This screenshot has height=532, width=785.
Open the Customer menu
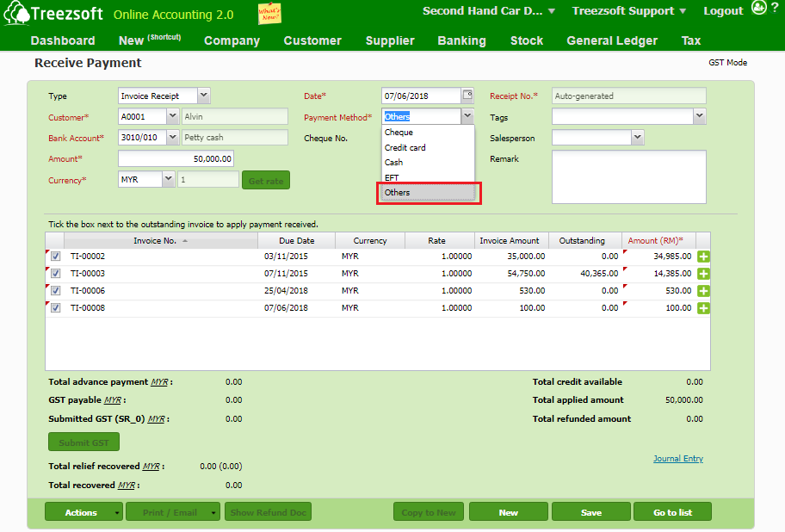(312, 40)
